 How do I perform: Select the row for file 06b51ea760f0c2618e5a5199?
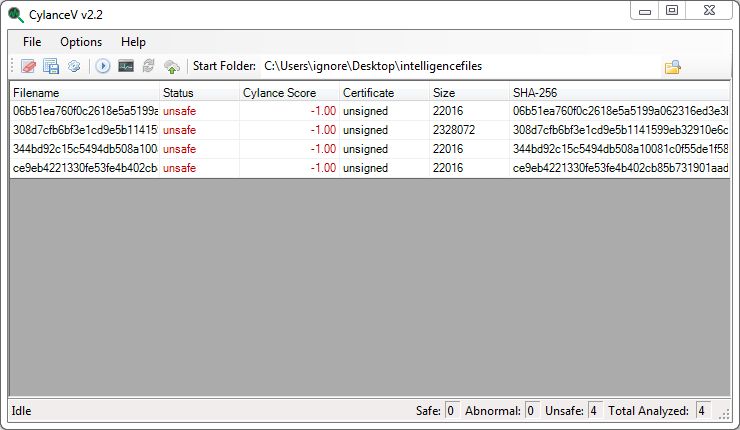coord(85,111)
